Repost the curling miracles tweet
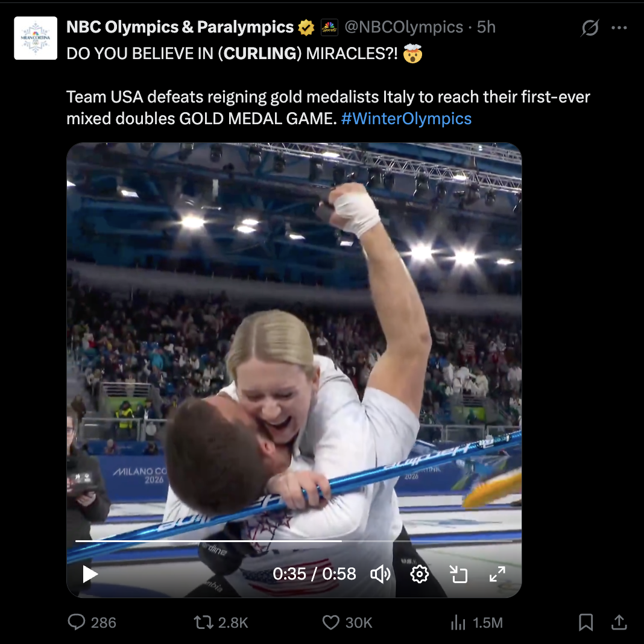The width and height of the screenshot is (644, 644). click(203, 622)
